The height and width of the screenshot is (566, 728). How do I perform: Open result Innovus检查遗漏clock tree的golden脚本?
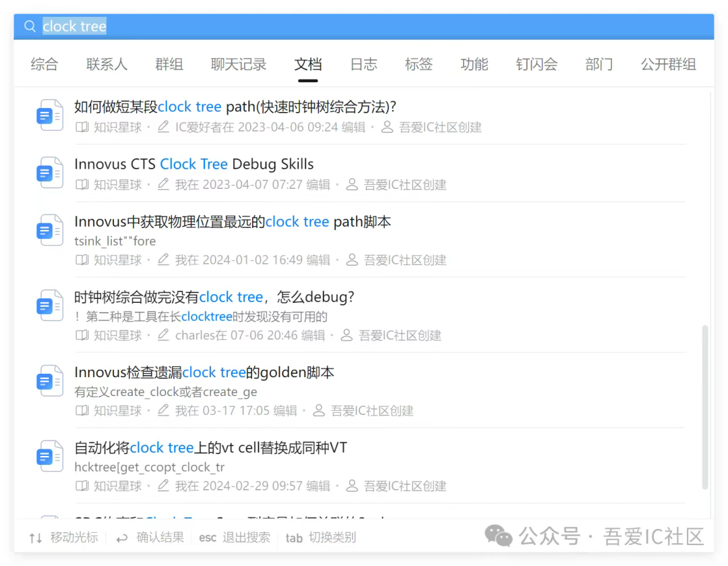pyautogui.click(x=204, y=372)
